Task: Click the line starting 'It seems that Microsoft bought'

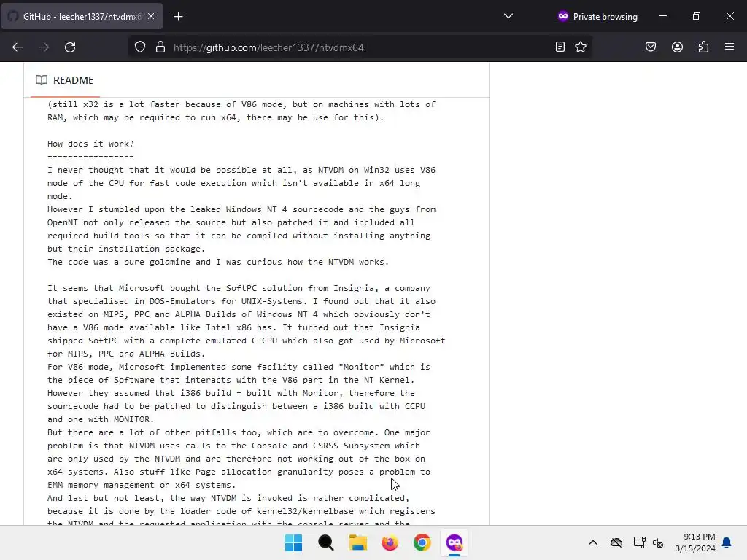Action: (239, 288)
